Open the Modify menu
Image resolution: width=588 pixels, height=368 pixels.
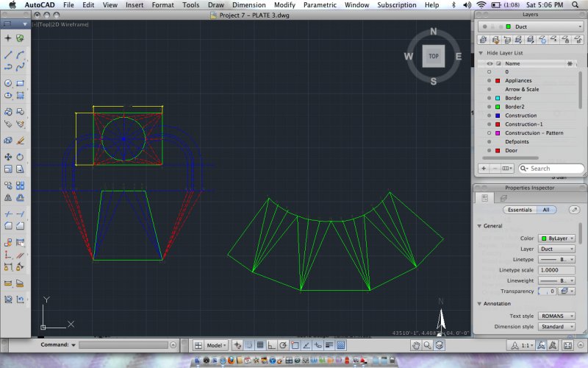coord(284,5)
